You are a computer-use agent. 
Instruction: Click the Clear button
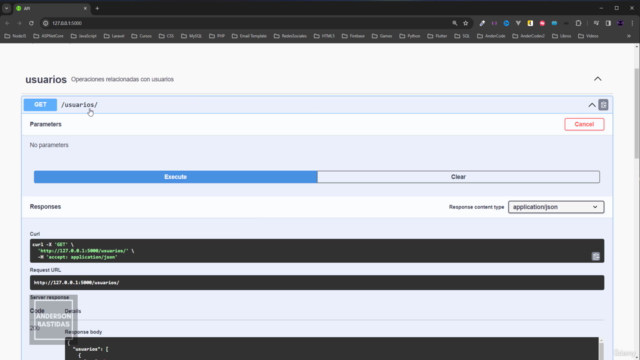pos(458,177)
